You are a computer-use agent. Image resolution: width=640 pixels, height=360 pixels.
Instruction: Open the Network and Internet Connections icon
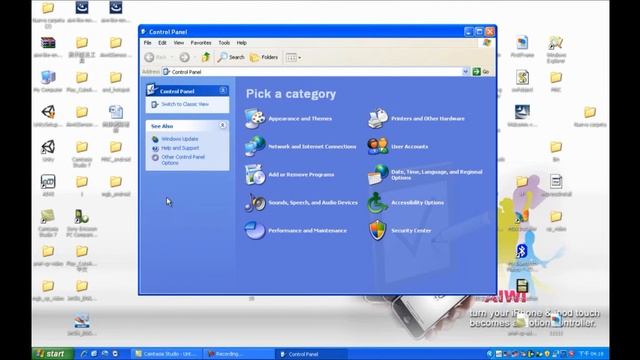coord(255,147)
